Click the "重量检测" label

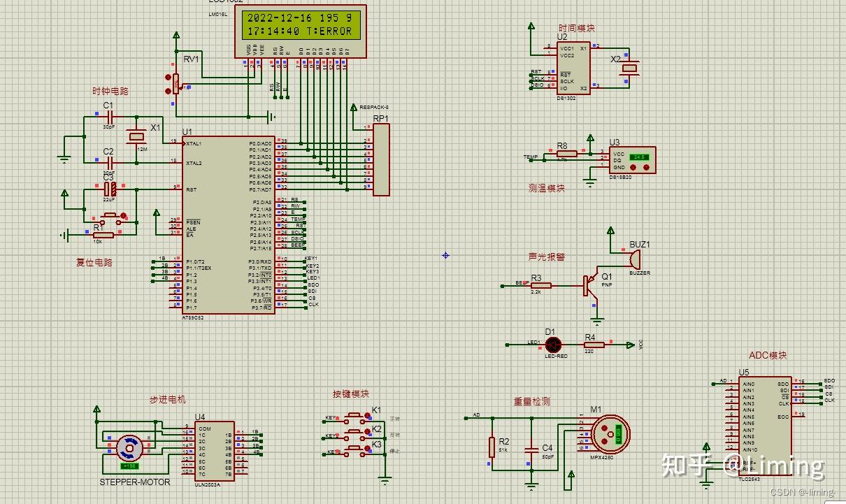532,401
